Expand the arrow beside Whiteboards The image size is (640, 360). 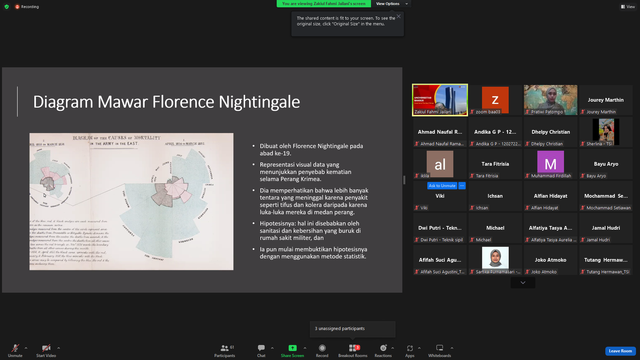[x=452, y=348]
